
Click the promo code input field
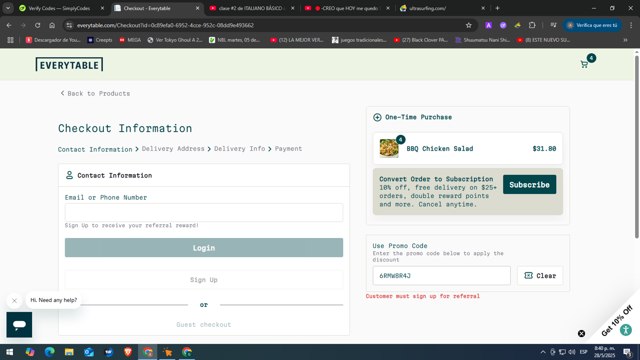tap(441, 276)
